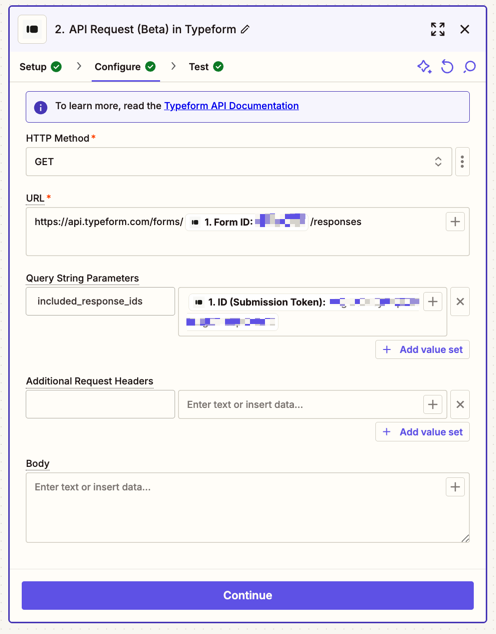Insert data plus icon in Body field
The image size is (496, 634).
point(455,487)
